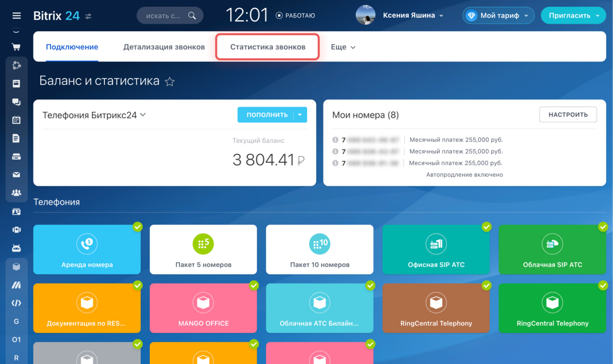The height and width of the screenshot is (364, 613).
Task: Open the shopping cart sidebar icon
Action: (x=16, y=47)
